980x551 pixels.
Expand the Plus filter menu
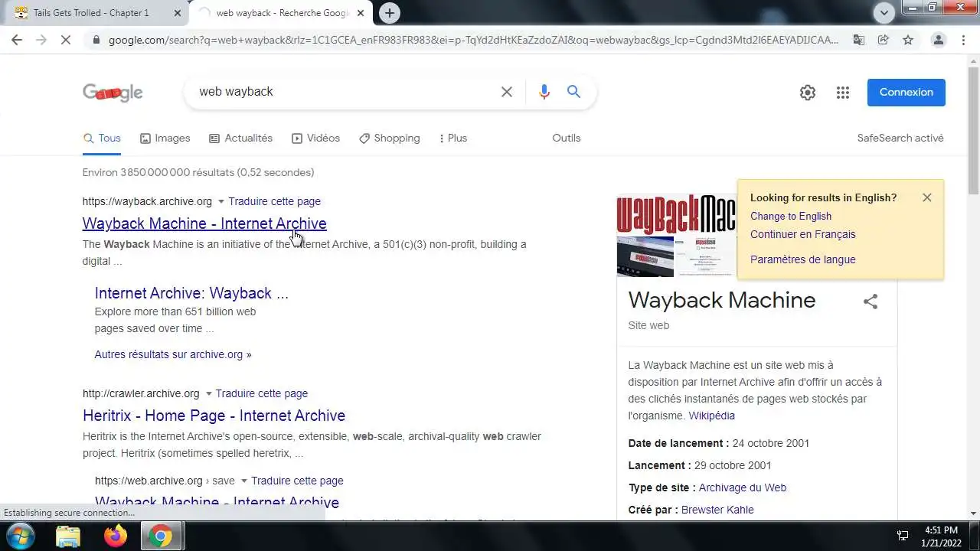452,139
